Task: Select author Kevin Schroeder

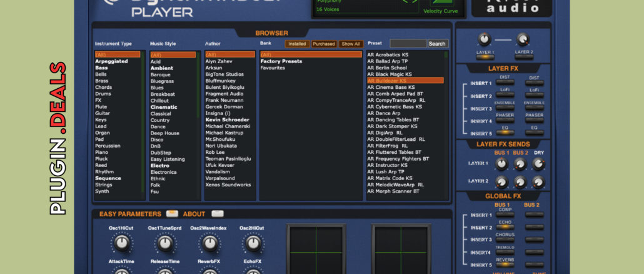Action: [x=228, y=120]
